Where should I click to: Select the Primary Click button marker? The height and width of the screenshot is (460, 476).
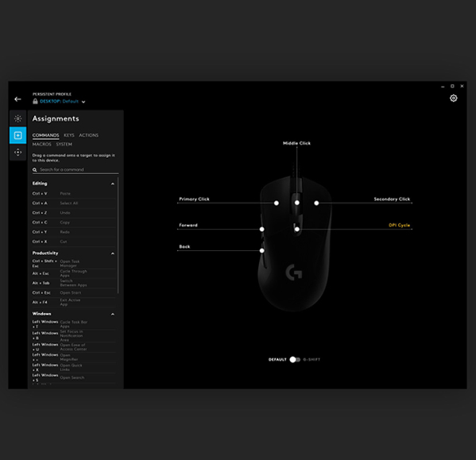point(277,203)
